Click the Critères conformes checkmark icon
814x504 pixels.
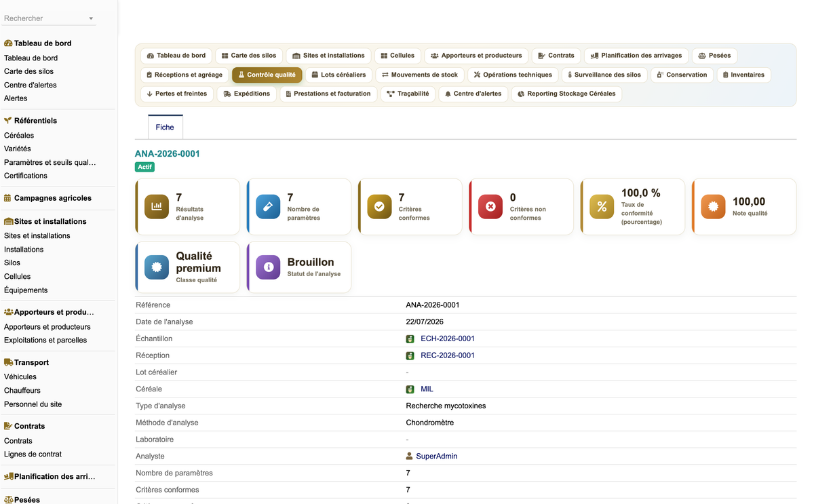[379, 207]
